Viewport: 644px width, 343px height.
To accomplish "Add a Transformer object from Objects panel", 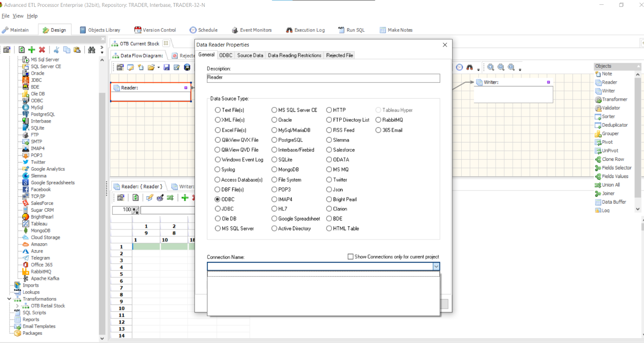I will click(x=611, y=99).
